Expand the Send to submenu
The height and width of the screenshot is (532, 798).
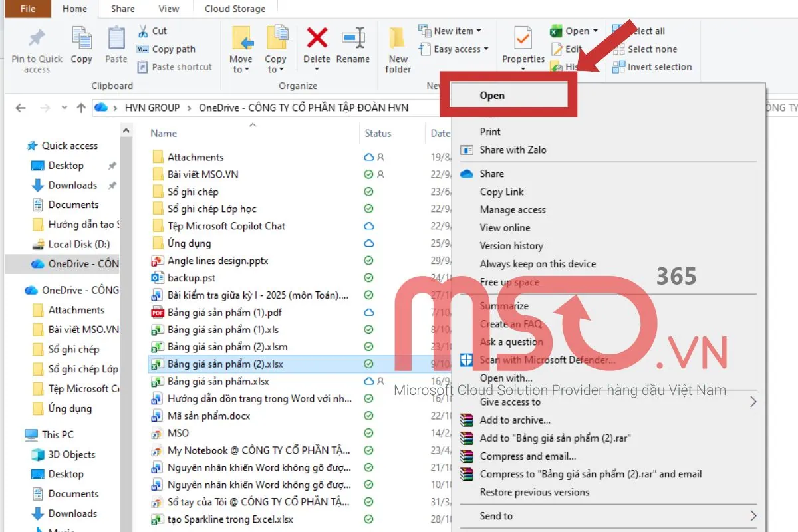(x=496, y=515)
